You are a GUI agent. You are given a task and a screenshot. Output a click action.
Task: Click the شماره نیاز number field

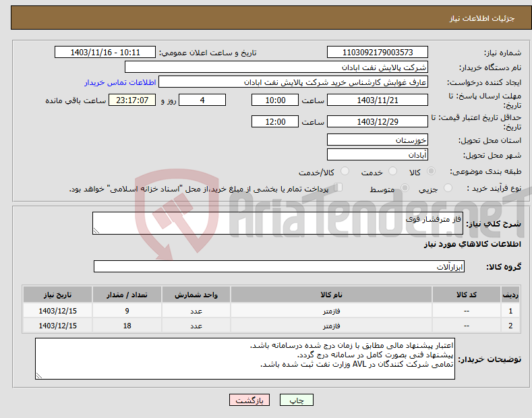[378, 53]
